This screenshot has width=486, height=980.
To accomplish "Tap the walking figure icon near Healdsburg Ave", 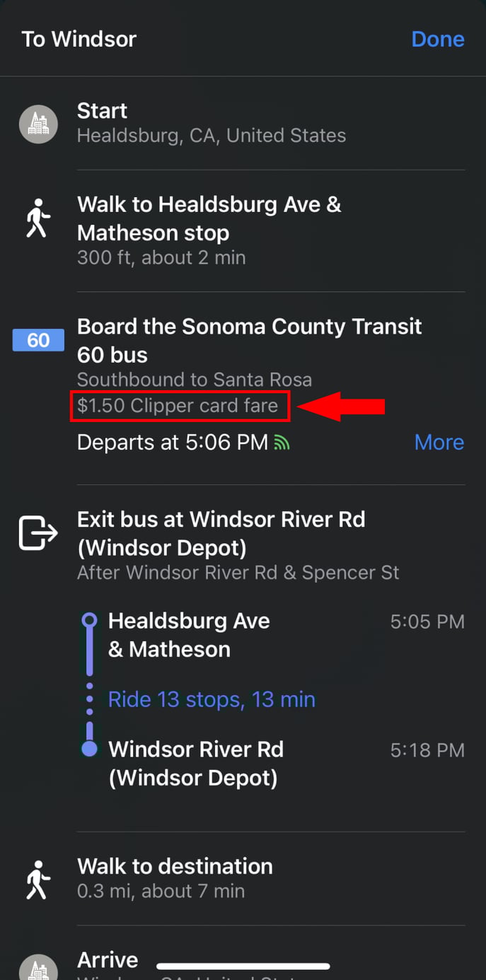I will (37, 218).
